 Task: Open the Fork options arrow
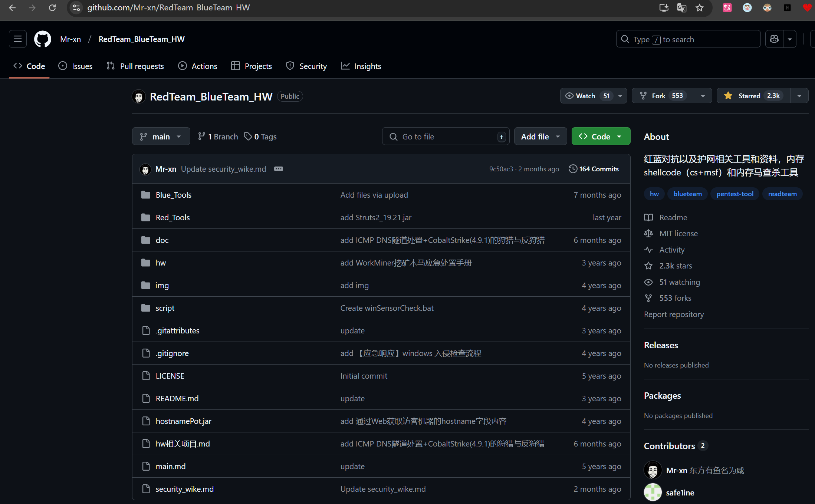(703, 96)
